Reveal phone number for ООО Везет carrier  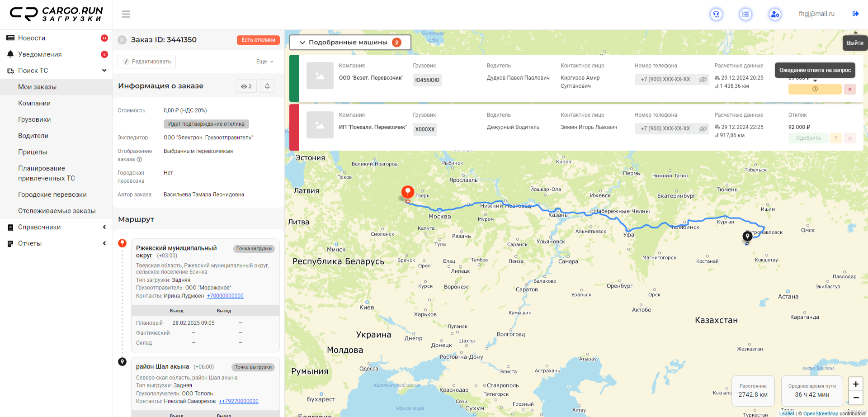(x=703, y=79)
